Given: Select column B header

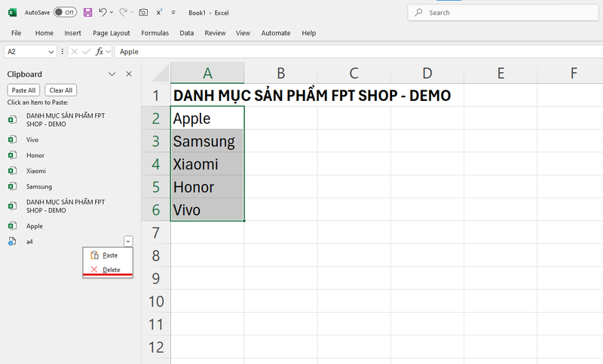Looking at the screenshot, I should coord(280,73).
